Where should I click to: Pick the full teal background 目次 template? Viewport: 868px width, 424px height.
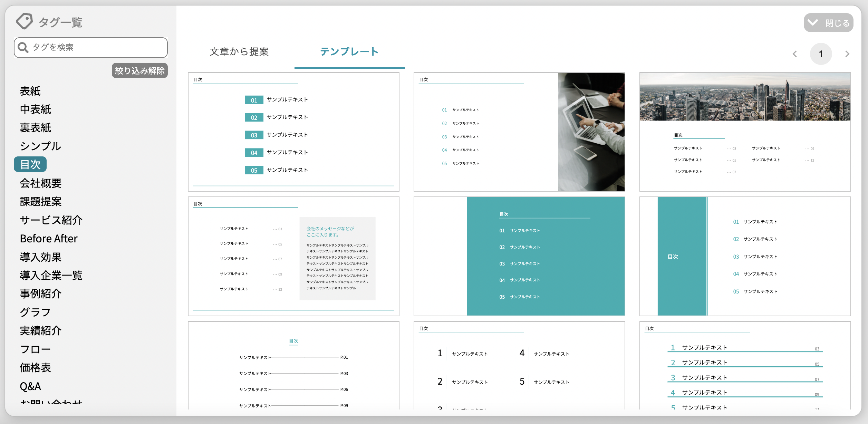(x=519, y=256)
